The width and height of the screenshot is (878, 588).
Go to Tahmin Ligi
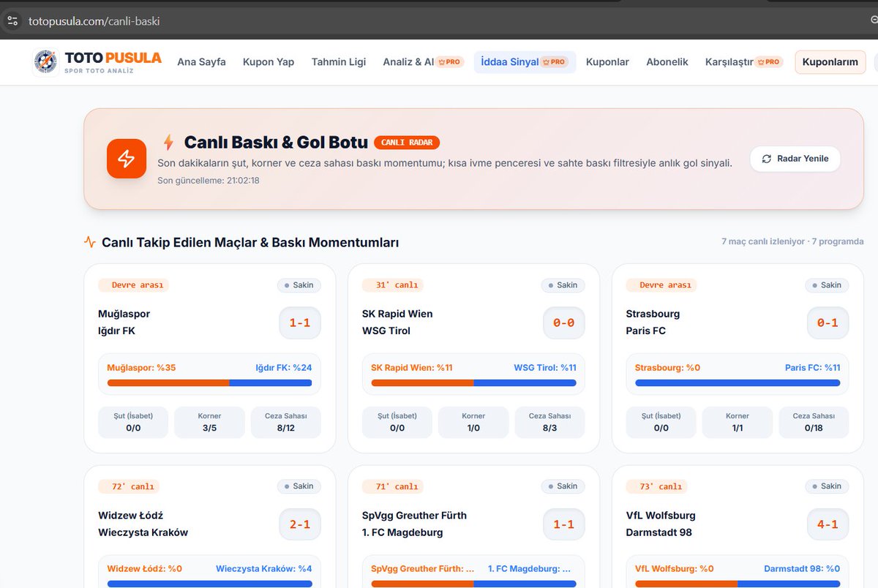tap(339, 62)
